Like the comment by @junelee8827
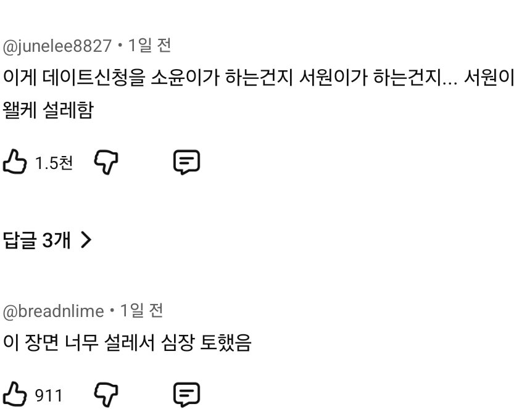Viewport: 527px width, 420px height. pos(15,162)
